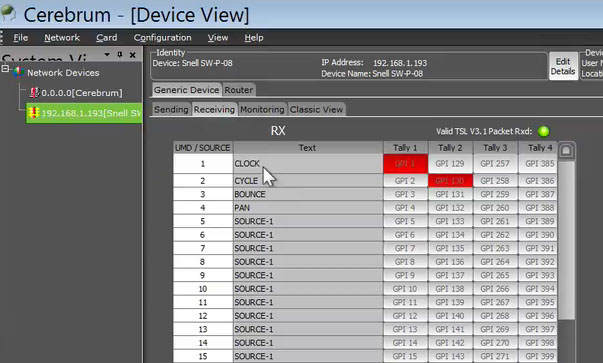Screen dimensions: 603x363
Task: Select UMD source row number 3
Action: (203, 194)
